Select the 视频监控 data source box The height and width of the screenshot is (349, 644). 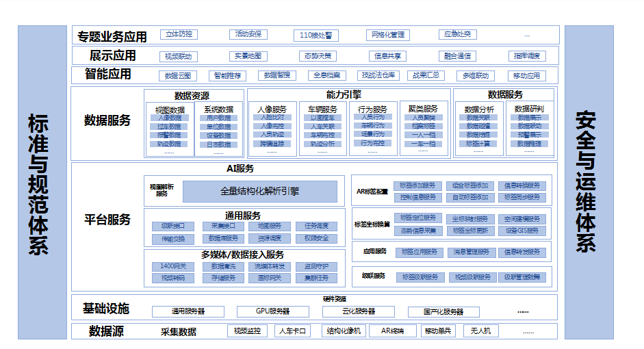(247, 331)
